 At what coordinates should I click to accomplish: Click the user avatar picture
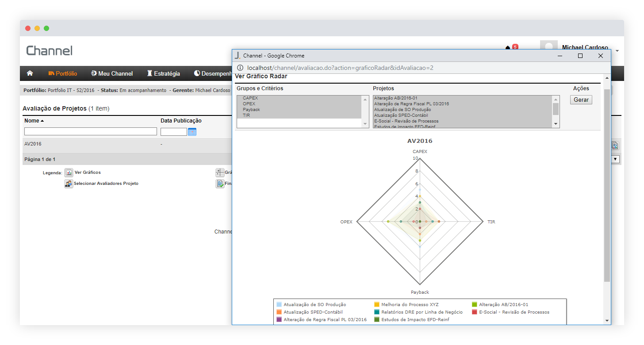coord(548,46)
